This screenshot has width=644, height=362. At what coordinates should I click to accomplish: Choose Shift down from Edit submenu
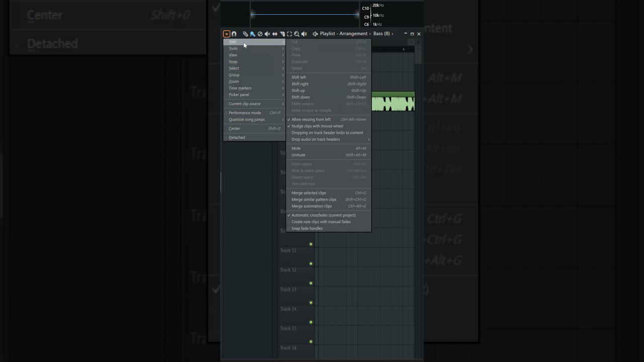[329, 97]
